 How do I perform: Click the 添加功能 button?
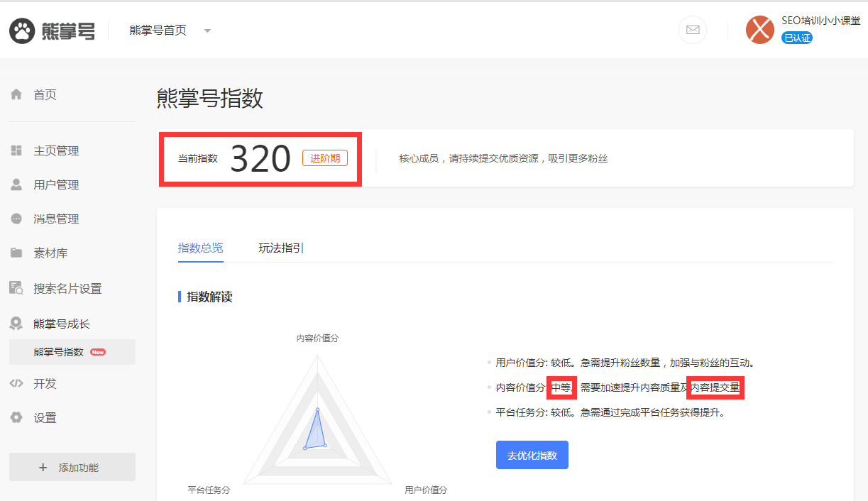click(72, 468)
